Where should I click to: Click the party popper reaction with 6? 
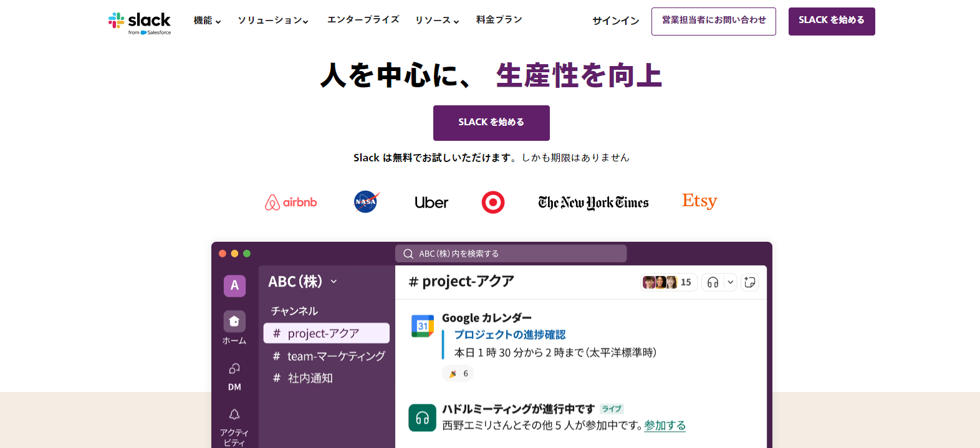coord(458,374)
